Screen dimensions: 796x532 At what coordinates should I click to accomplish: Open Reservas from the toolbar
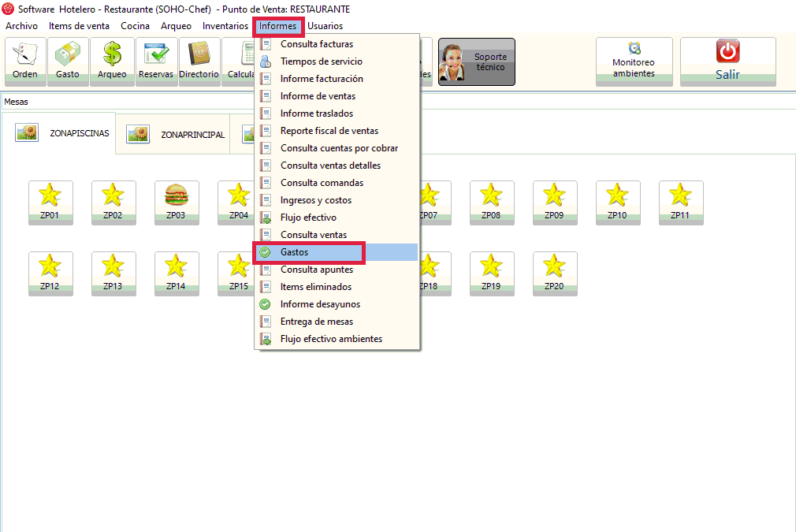pyautogui.click(x=155, y=61)
